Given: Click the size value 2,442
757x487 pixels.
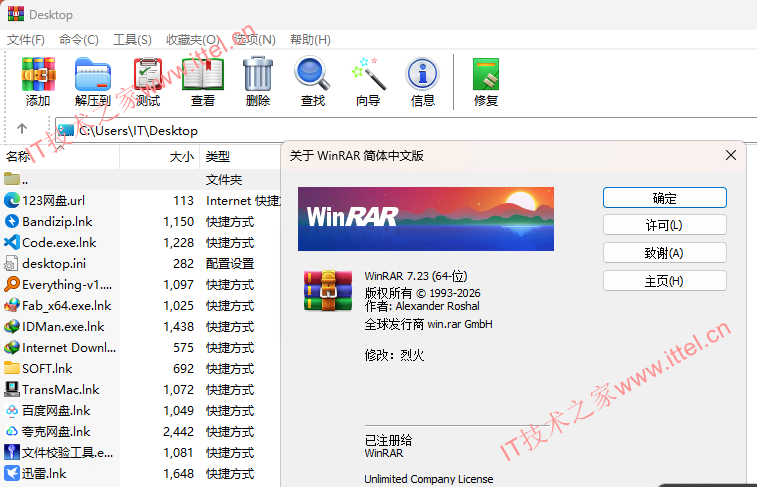Looking at the screenshot, I should point(178,431).
